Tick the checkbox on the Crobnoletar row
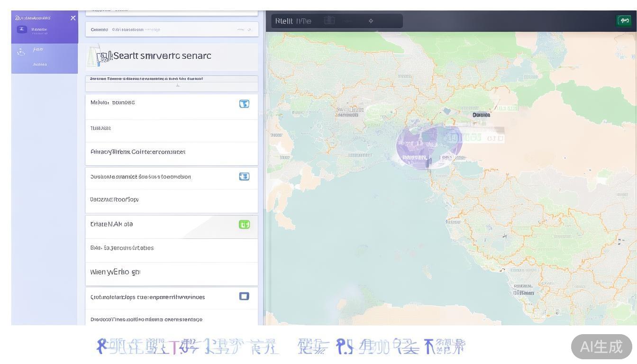 tap(244, 296)
